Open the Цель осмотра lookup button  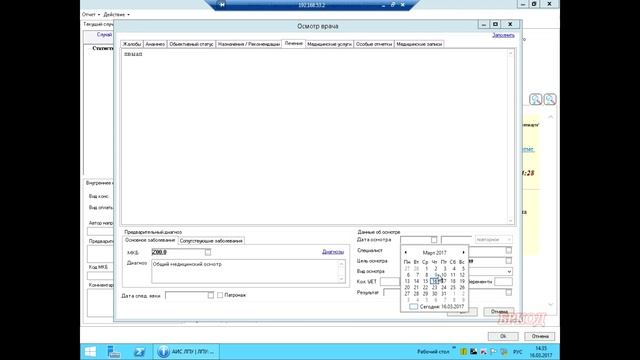(509, 260)
